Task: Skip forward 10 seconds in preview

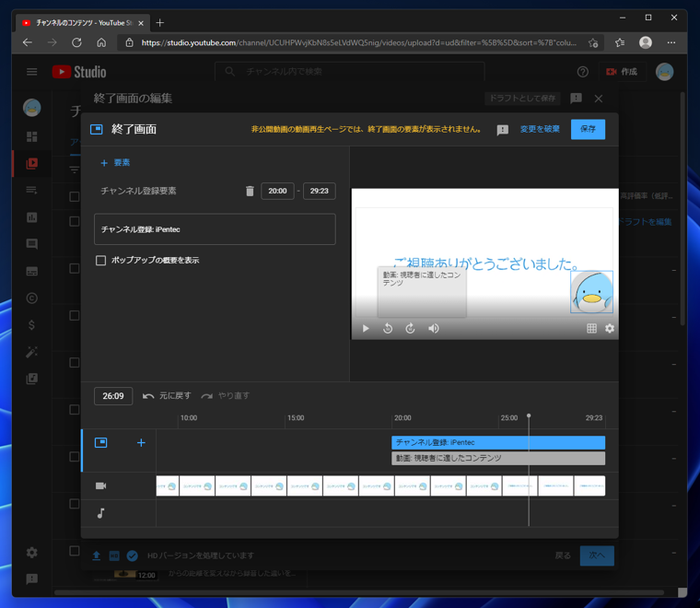Action: coord(410,329)
